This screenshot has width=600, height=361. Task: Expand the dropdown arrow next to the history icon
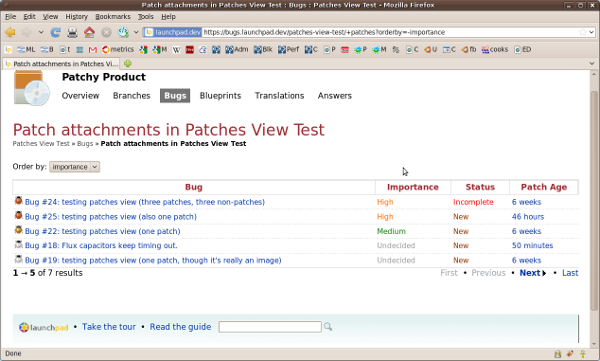point(136,33)
